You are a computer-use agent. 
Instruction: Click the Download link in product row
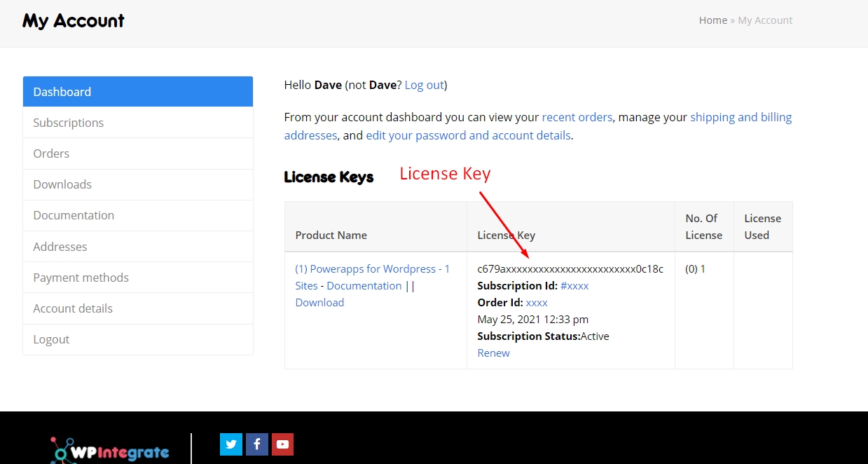(319, 302)
